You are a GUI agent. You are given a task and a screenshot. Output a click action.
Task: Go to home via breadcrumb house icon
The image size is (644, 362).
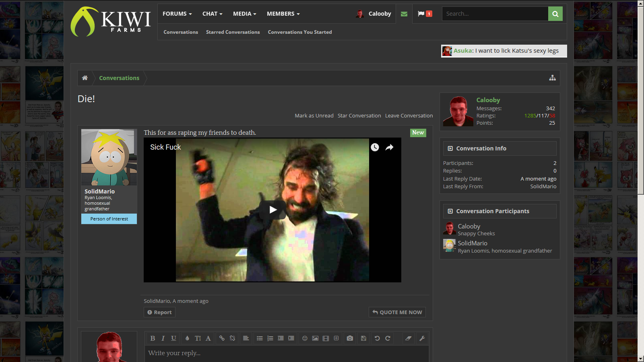tap(85, 78)
